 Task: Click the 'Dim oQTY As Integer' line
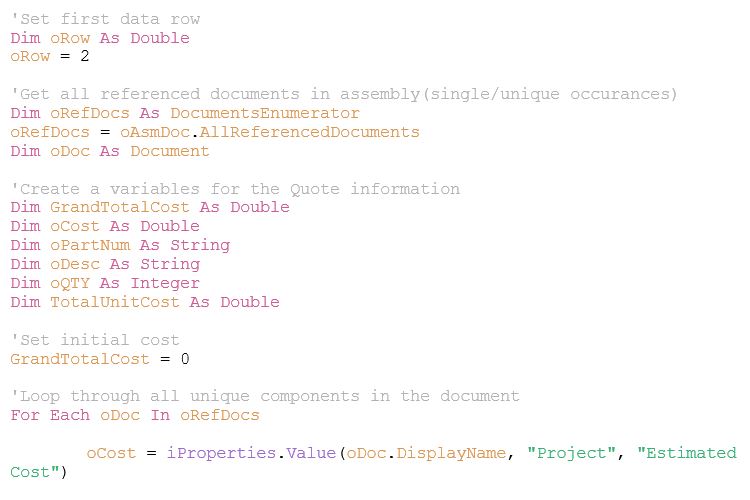(105, 283)
